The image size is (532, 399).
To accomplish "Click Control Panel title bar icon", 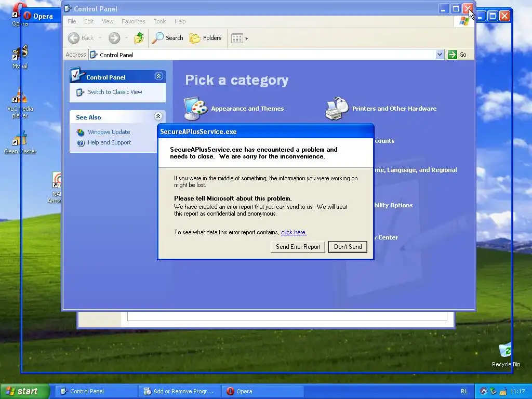I will 68,8.
